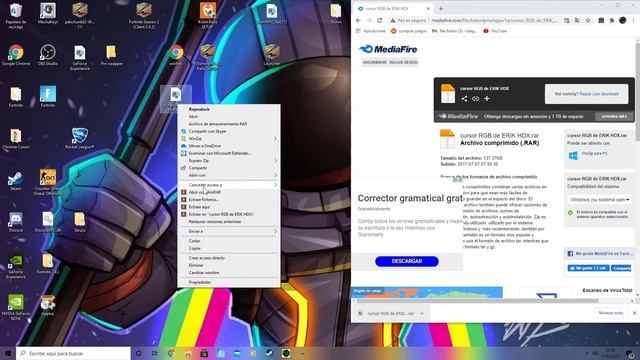Click the YouTube bookmark
Screen dimensions: 640x360
(495, 31)
